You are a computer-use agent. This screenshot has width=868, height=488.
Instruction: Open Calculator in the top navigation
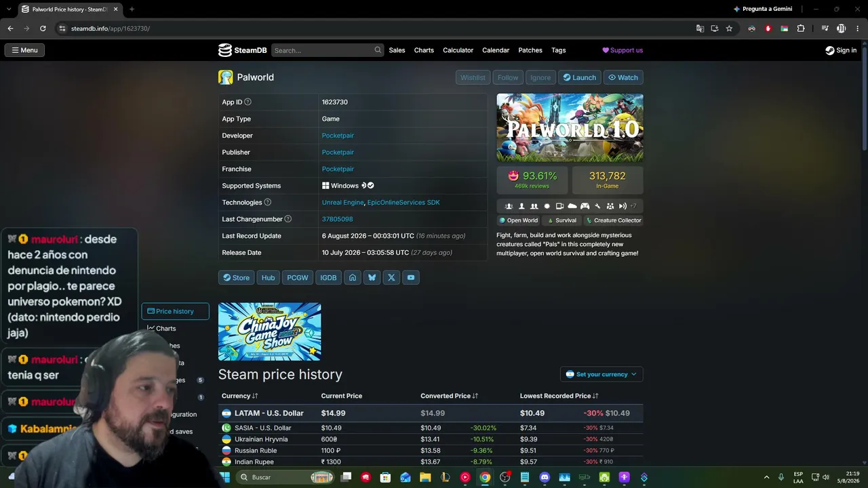pos(458,50)
